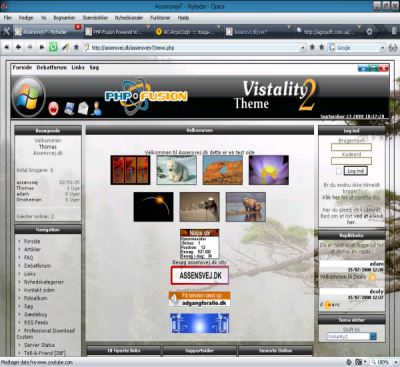The image size is (400, 367).
Task: Switch to the Assensvej.dk/ver7 tab
Action: coord(258,32)
